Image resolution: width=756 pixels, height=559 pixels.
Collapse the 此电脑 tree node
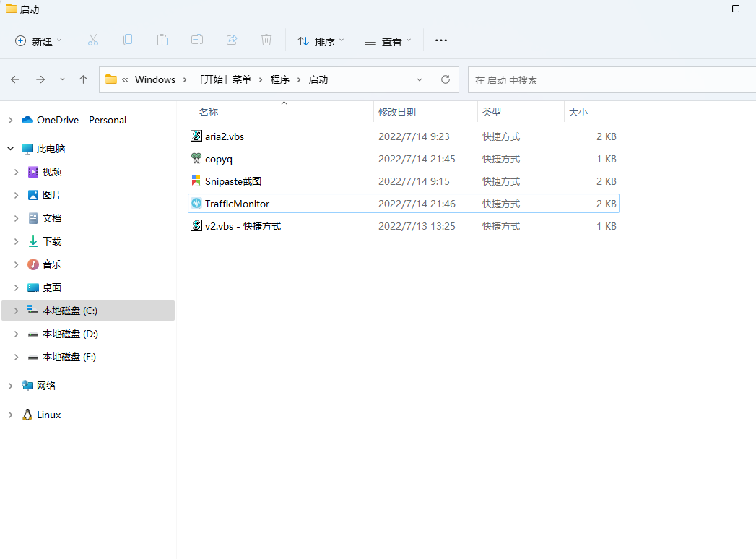(10, 149)
